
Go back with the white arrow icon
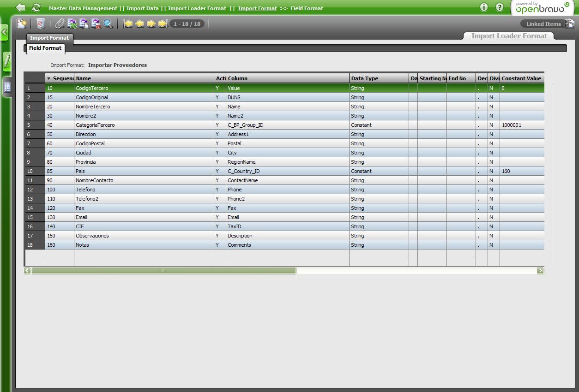click(x=20, y=8)
